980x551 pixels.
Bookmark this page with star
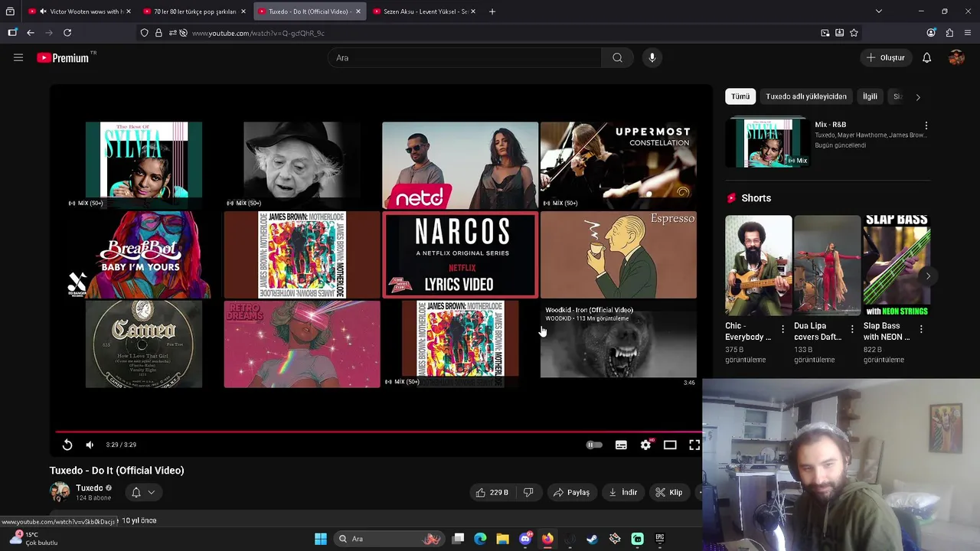coord(854,33)
